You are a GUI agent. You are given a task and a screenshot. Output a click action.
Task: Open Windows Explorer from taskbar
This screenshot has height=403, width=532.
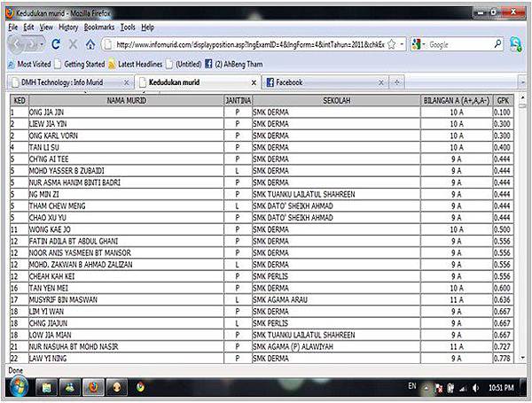[x=46, y=387]
